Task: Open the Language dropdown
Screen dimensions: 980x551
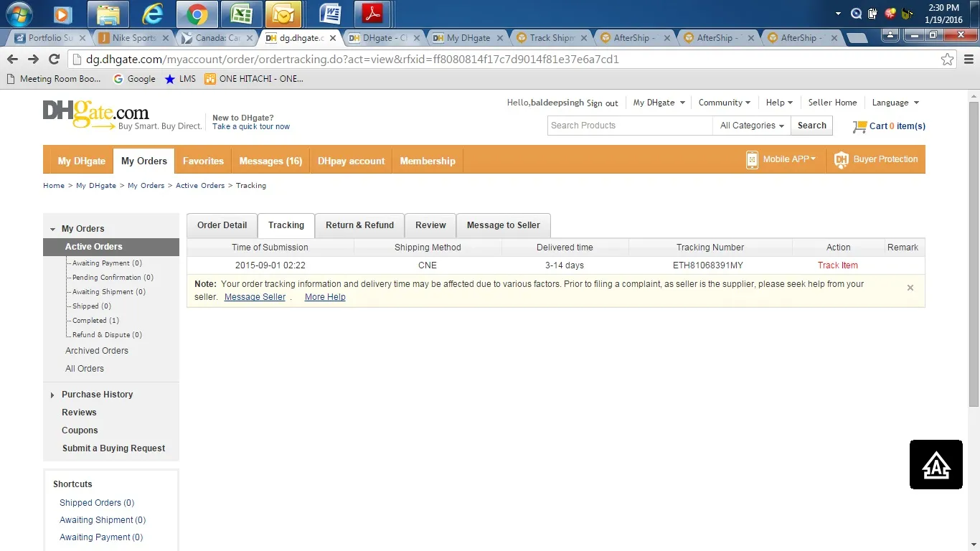Action: click(x=895, y=103)
